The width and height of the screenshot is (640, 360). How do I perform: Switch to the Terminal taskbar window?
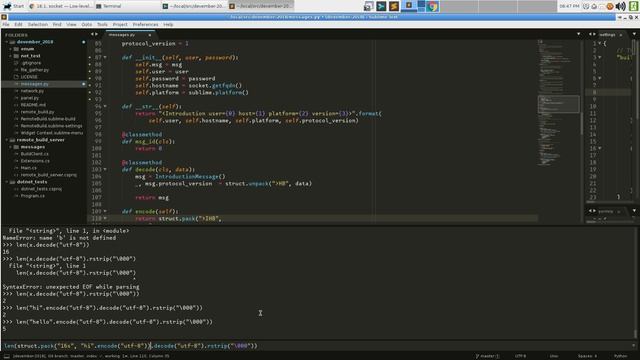127,6
